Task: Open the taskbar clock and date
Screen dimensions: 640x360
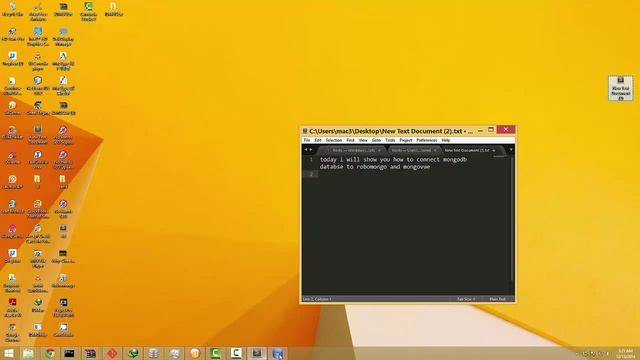Action: (625, 353)
